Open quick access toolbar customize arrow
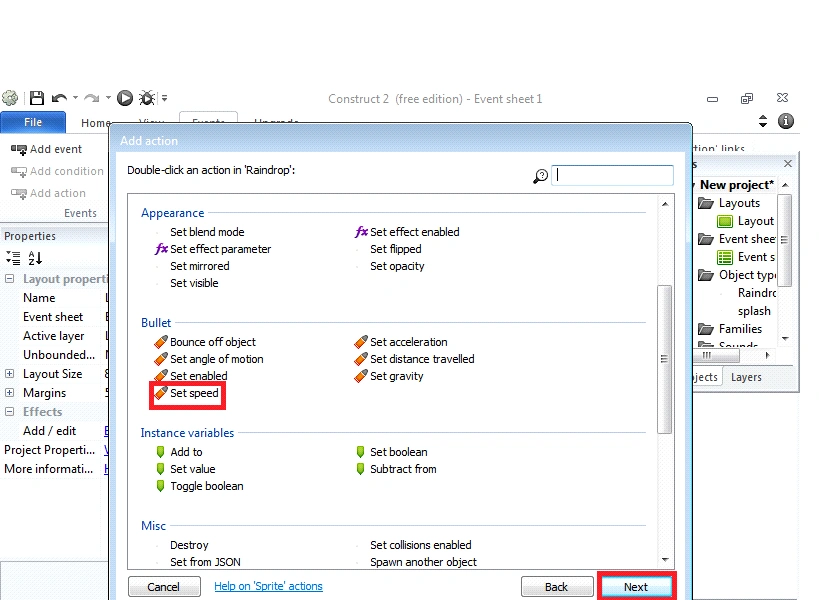Screen dimensions: 819x600 coord(165,98)
